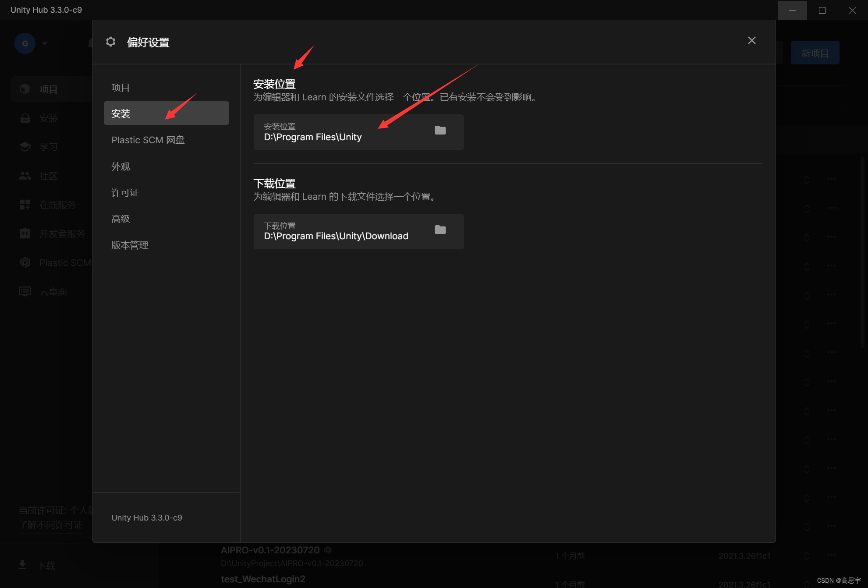Open the 版本管理 preferences tab
Viewport: 868px width, 588px height.
pyautogui.click(x=167, y=245)
